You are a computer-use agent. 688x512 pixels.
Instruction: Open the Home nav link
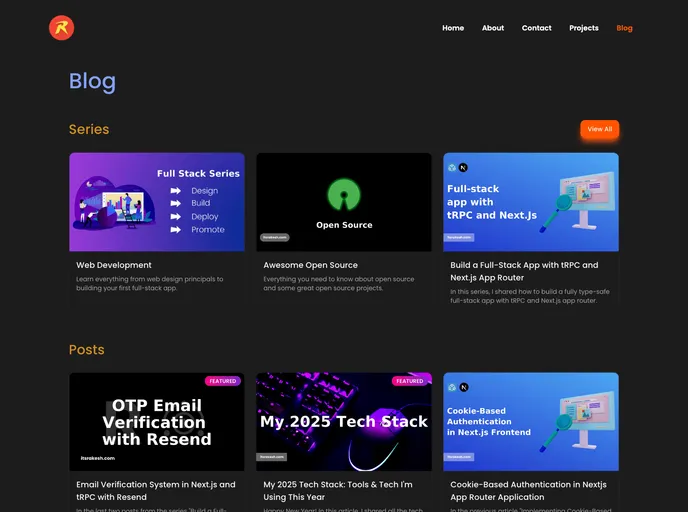453,28
